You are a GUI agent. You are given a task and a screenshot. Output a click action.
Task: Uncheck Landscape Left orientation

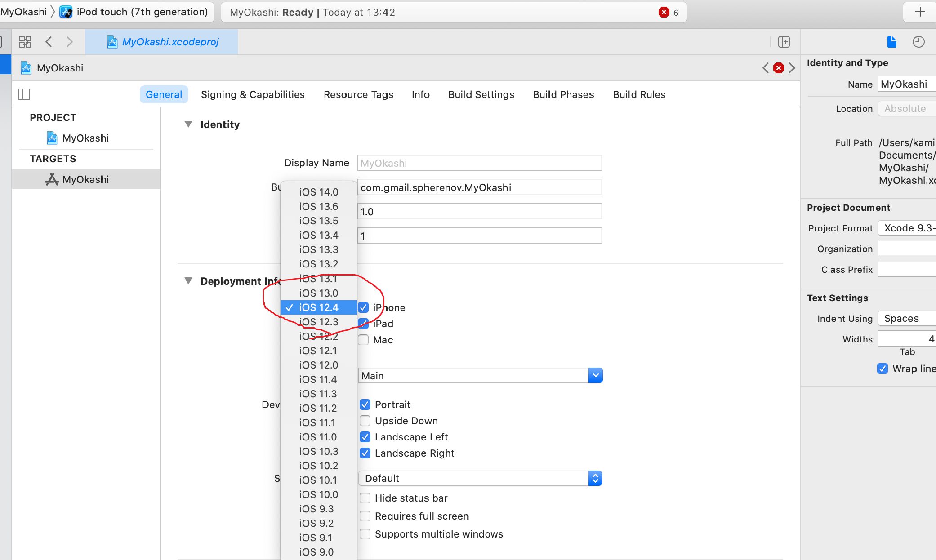click(x=365, y=437)
